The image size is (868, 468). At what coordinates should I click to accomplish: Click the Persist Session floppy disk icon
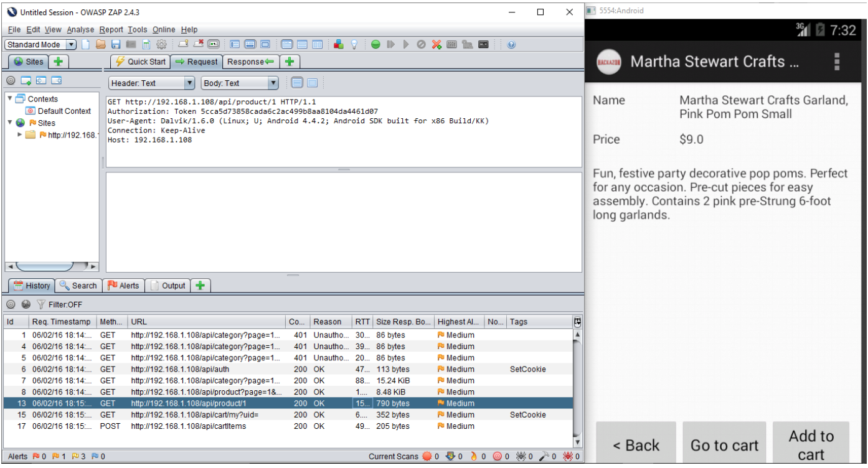(116, 45)
